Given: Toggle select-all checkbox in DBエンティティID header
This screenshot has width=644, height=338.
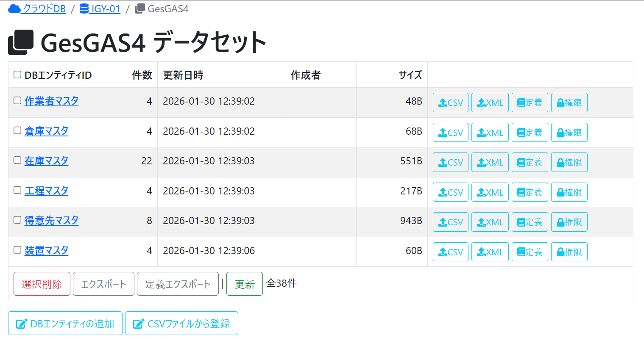Looking at the screenshot, I should 17,75.
